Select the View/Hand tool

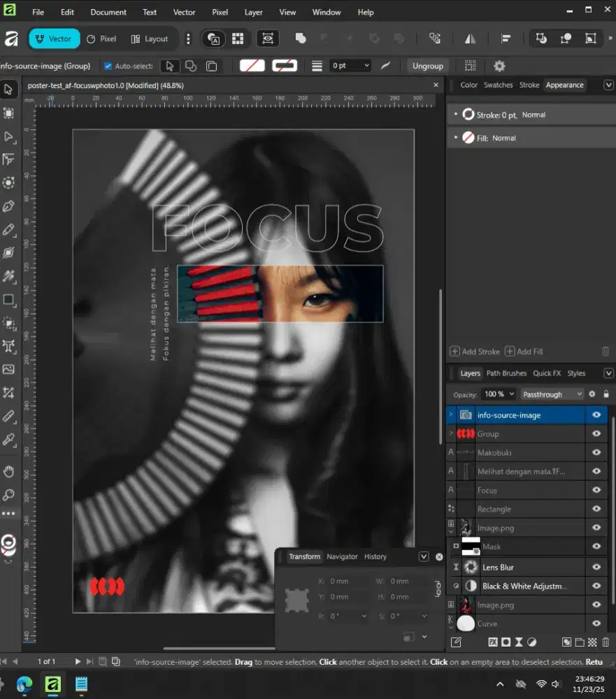[x=9, y=471]
